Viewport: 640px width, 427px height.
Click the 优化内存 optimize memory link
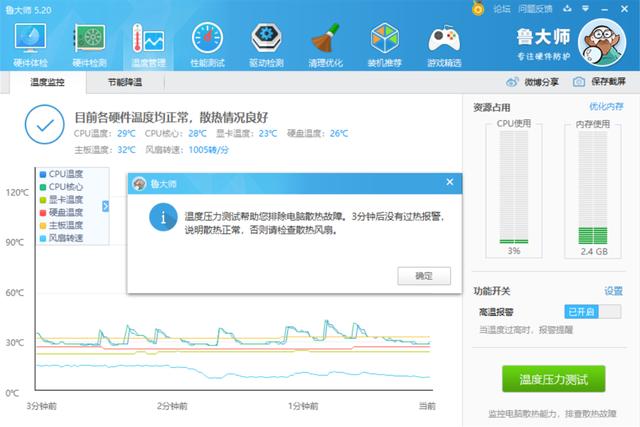tap(606, 107)
